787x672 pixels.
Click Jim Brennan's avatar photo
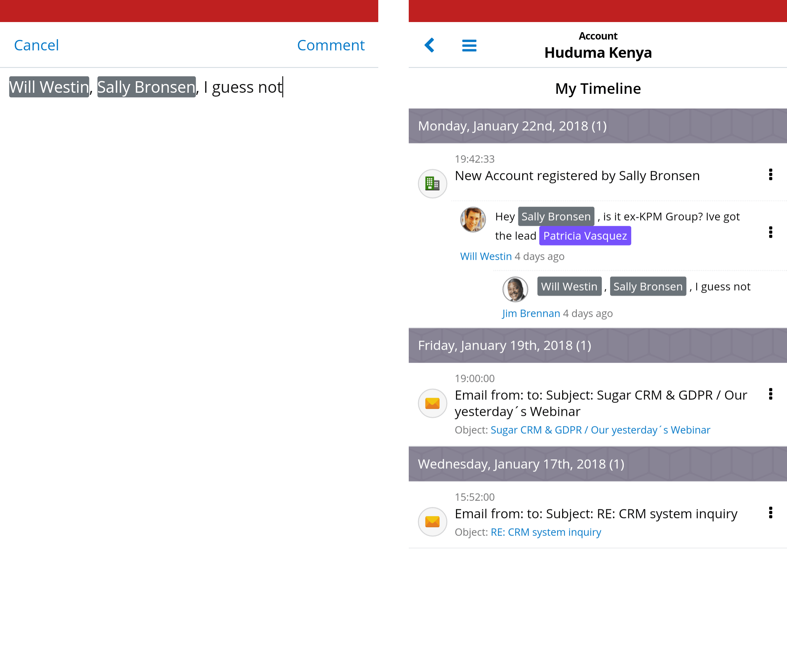coord(515,289)
